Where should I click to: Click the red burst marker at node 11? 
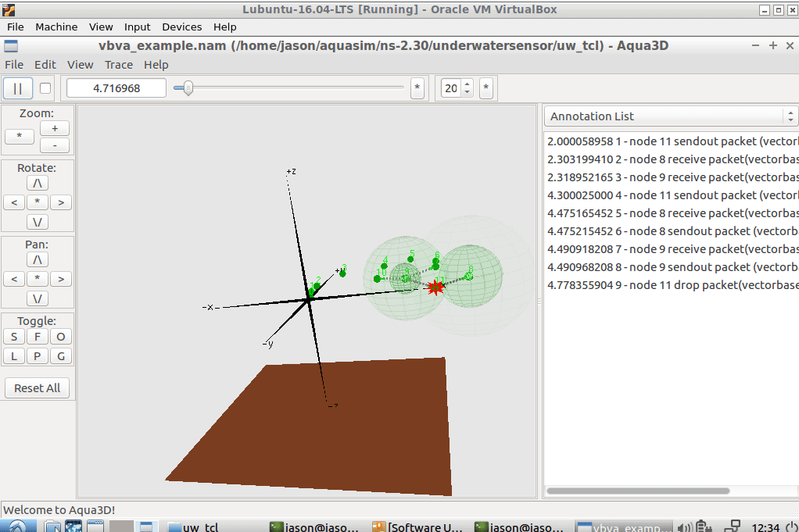[435, 287]
